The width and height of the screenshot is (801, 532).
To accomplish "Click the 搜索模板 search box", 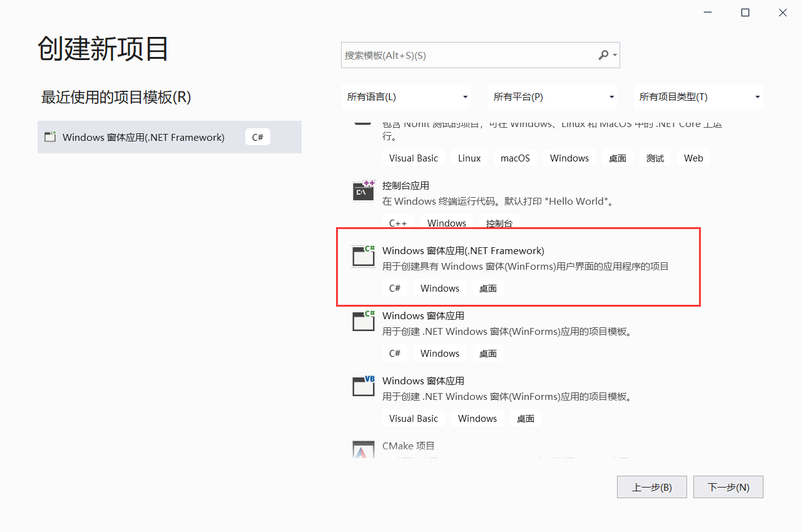I will click(x=463, y=55).
